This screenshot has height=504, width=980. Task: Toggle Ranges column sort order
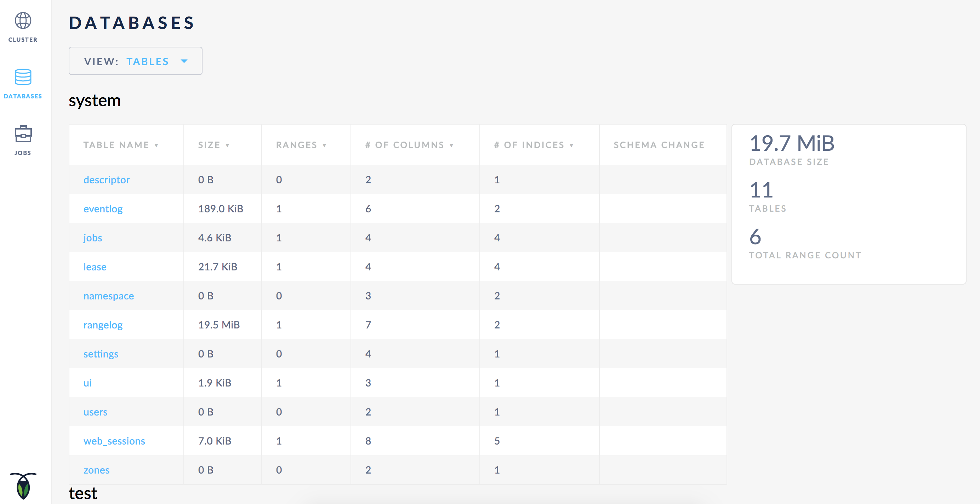click(x=325, y=145)
